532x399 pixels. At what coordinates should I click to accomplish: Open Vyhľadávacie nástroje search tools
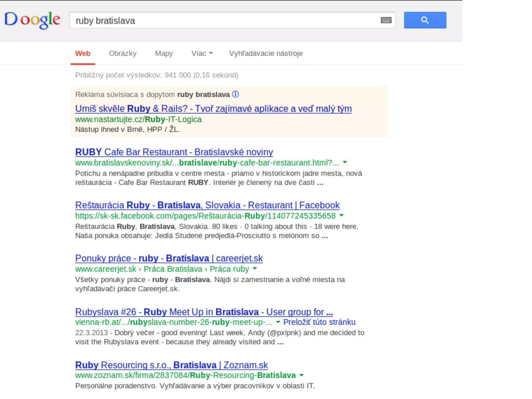[266, 53]
